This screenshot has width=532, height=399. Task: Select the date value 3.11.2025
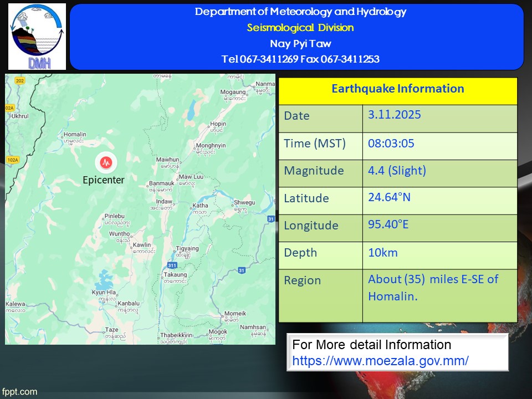click(x=394, y=115)
